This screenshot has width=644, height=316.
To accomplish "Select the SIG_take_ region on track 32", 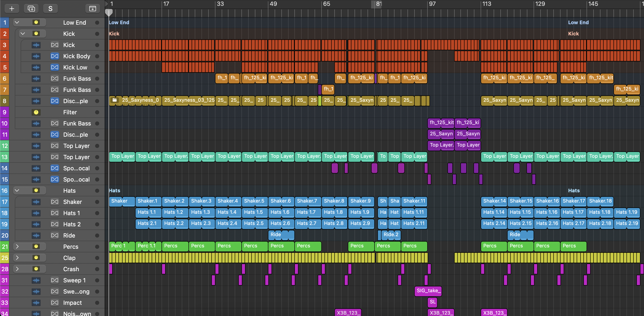I will pyautogui.click(x=428, y=291).
